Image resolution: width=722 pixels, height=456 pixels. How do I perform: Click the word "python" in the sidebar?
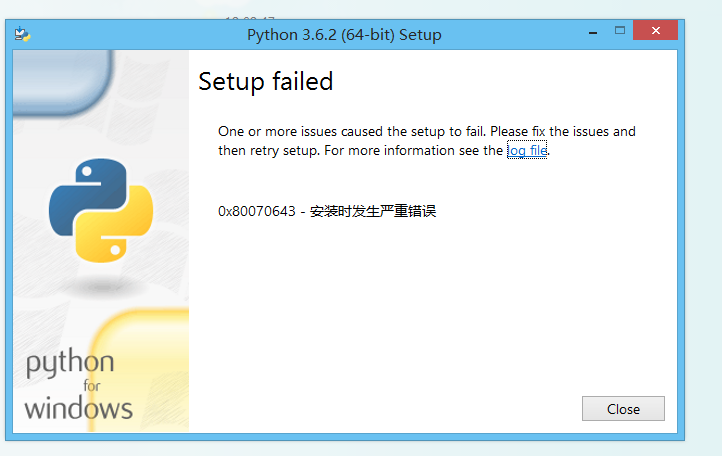[x=70, y=364]
